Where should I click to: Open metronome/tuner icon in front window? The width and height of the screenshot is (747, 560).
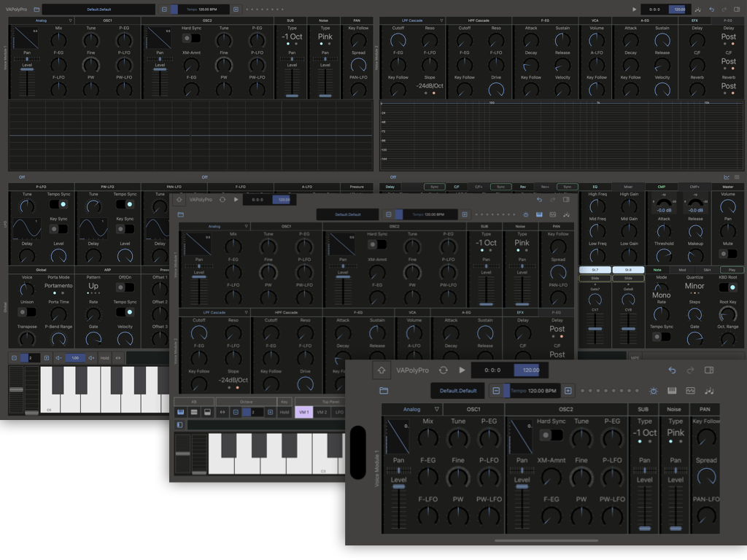pyautogui.click(x=654, y=391)
